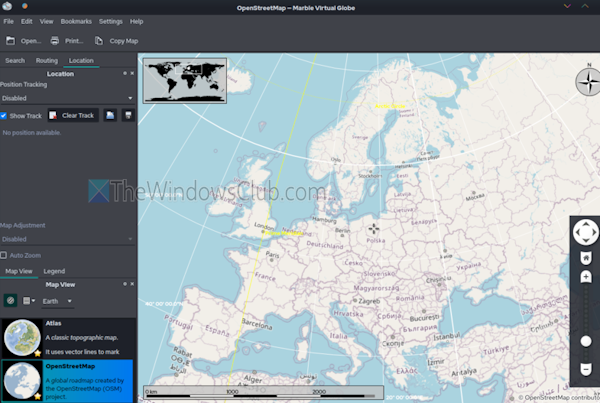
Task: Select the OpenStreetMap map theme
Action: pos(67,381)
